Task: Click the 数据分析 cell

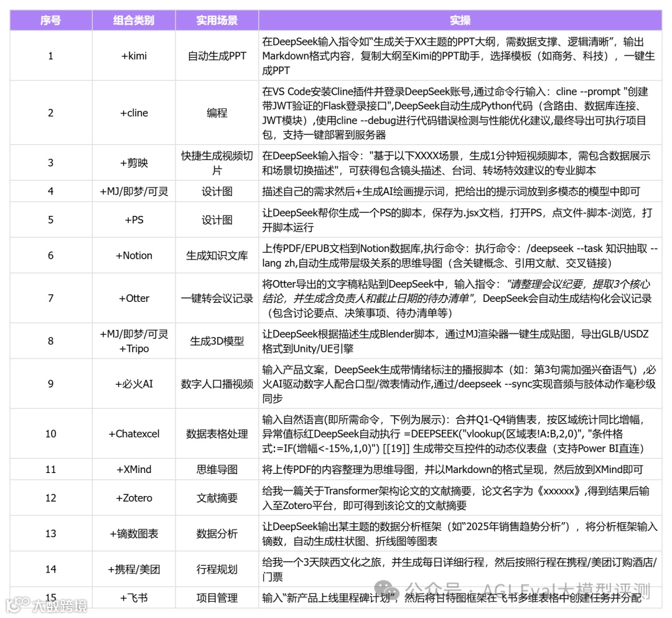Action: 217,533
